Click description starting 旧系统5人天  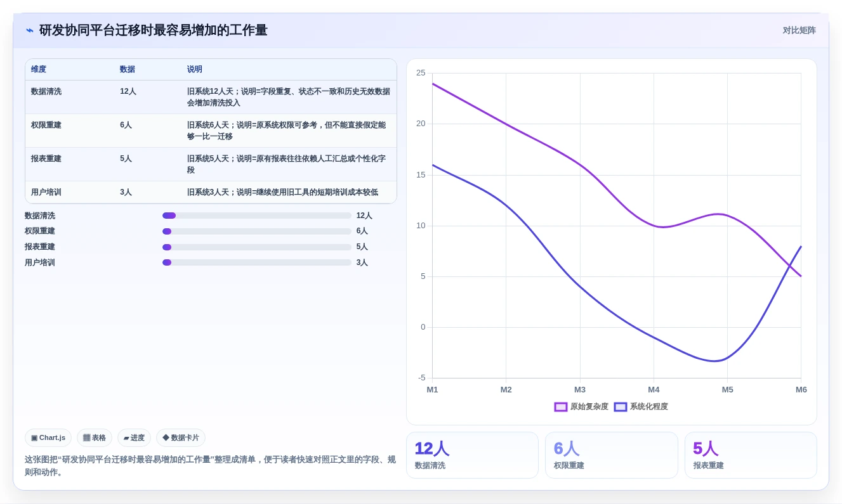[286, 164]
